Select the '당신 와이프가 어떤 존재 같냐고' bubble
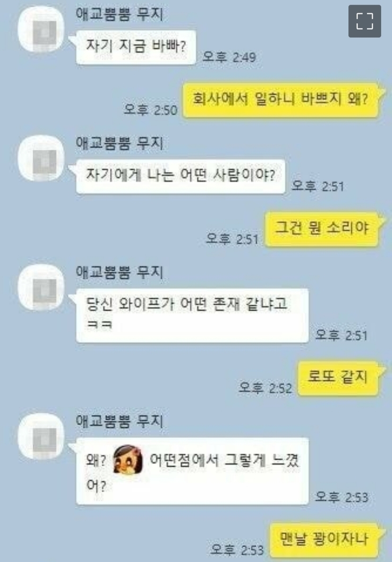 coord(192,315)
